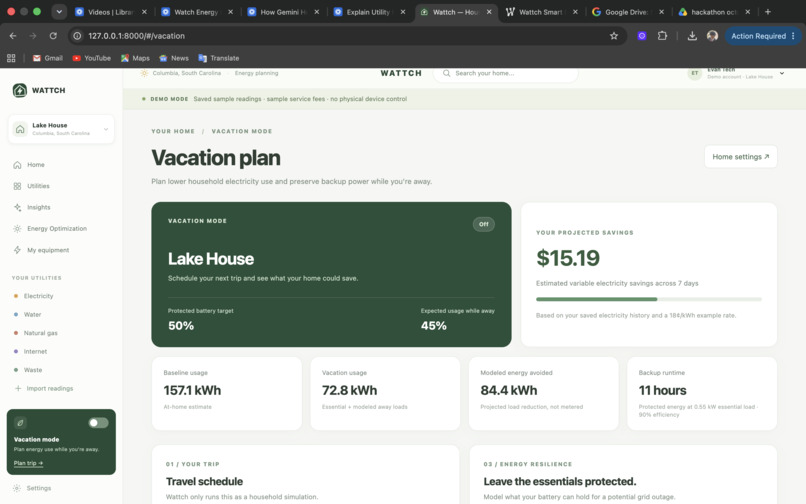Close the hackathon tab
The height and width of the screenshot is (504, 806).
click(x=747, y=12)
